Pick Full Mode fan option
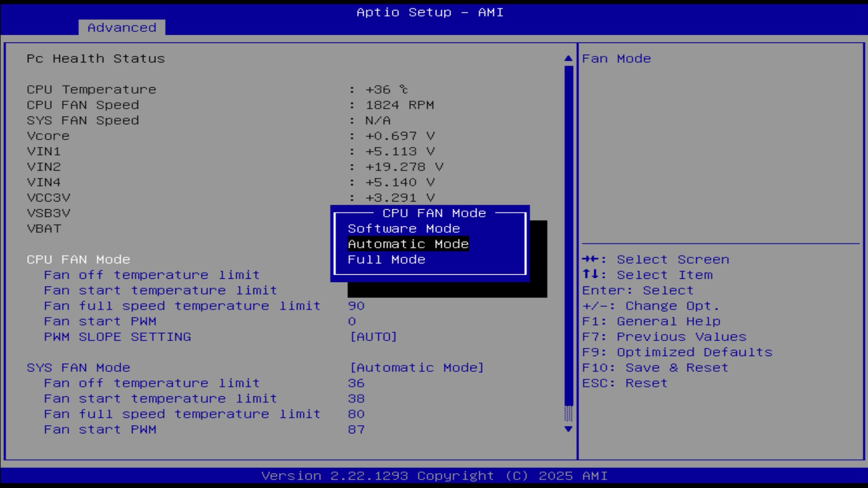This screenshot has width=868, height=488. point(386,259)
